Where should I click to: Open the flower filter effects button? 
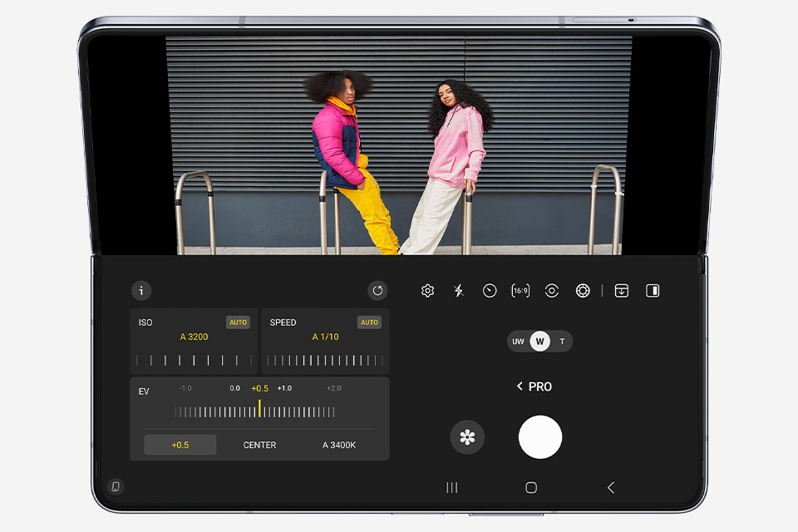pyautogui.click(x=467, y=437)
